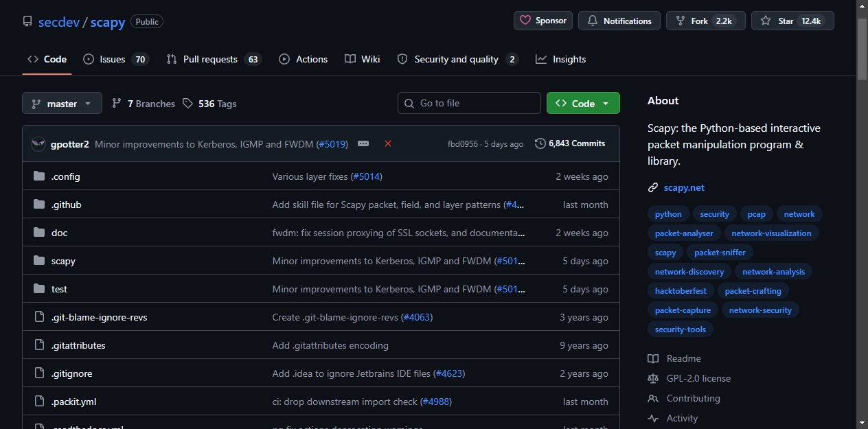Click the folder icon next to scapy

[39, 261]
